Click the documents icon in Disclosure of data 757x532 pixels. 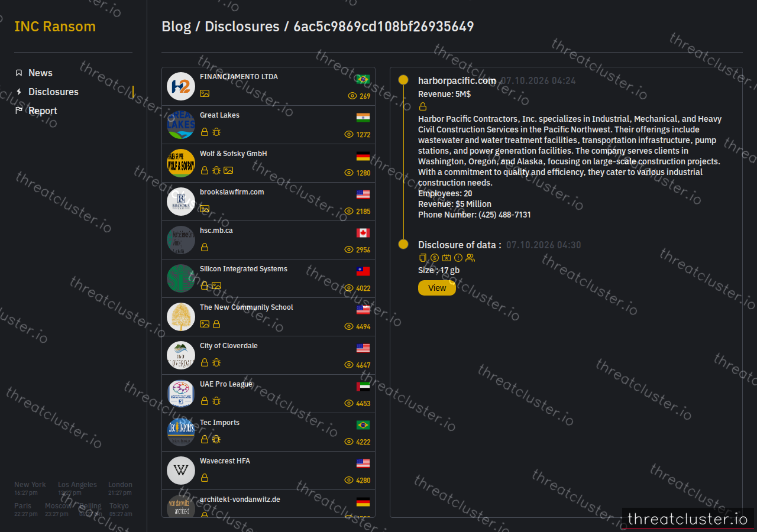(423, 258)
